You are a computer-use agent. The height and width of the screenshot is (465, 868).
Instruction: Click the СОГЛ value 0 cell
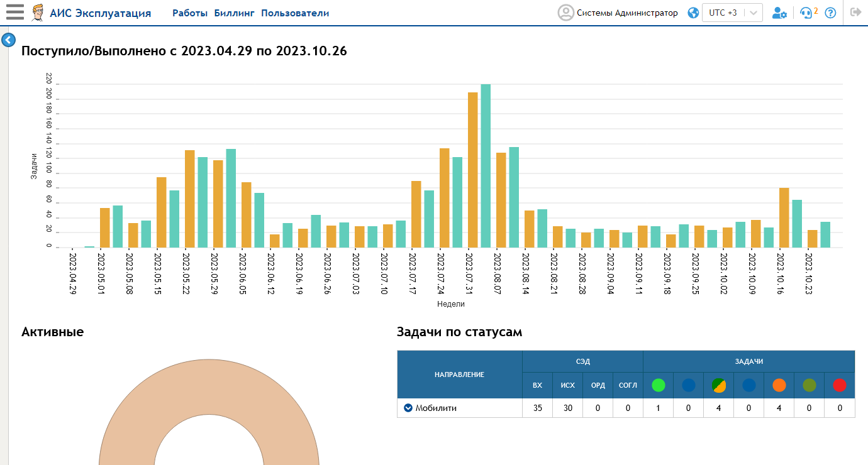pos(628,408)
